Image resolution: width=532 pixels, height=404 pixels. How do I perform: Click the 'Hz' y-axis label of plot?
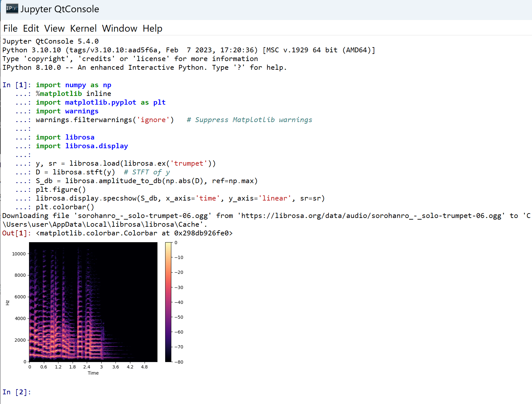point(7,303)
